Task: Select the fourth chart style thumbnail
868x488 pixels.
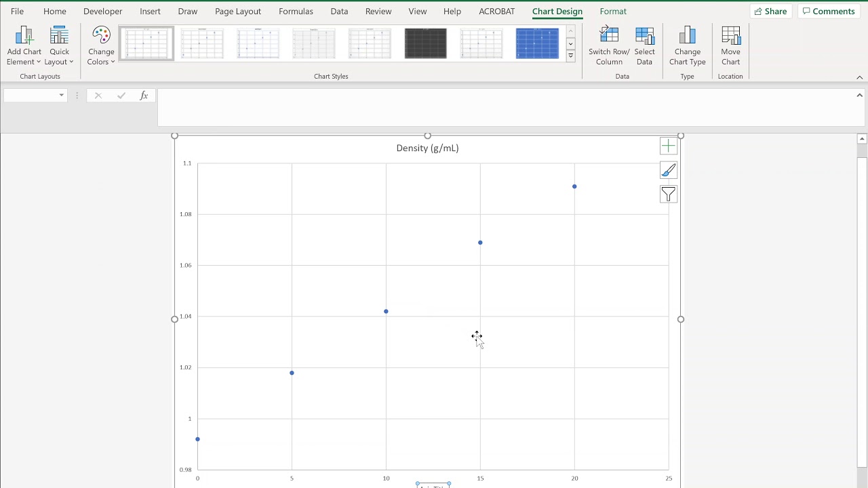Action: click(314, 43)
